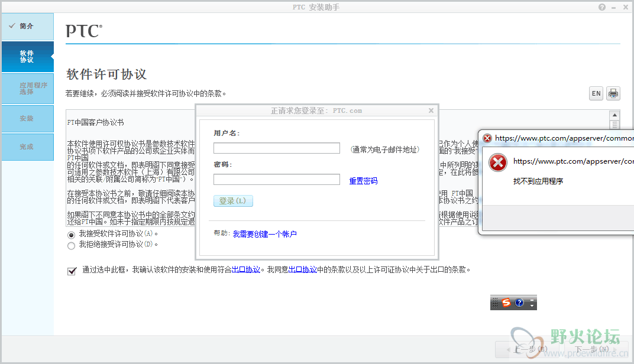Select 软件协议 step in sidebar

[27, 57]
